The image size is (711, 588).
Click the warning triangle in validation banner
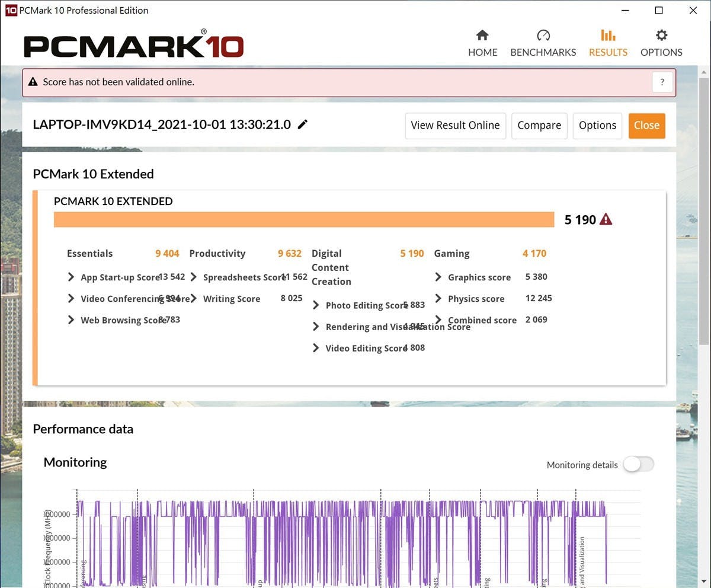33,82
